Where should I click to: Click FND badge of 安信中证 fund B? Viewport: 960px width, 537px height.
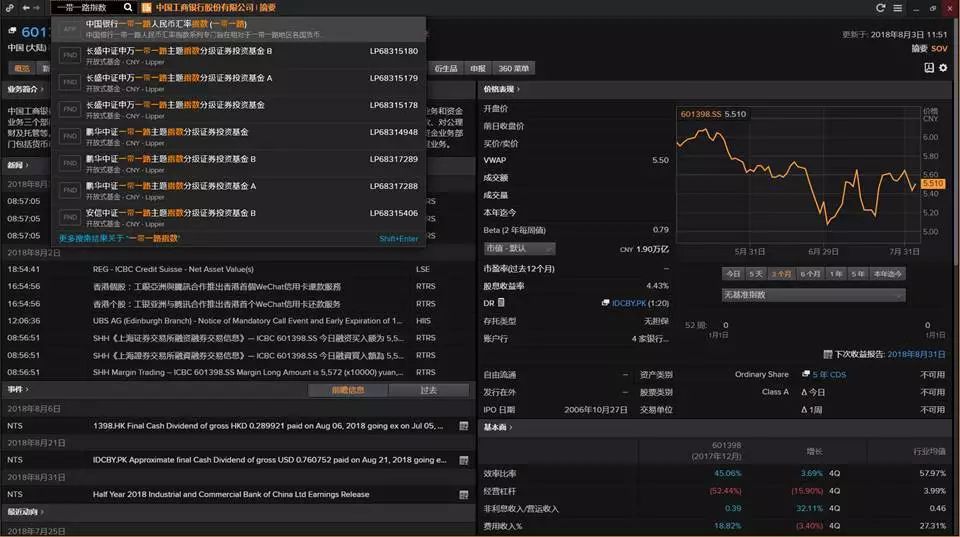click(70, 217)
